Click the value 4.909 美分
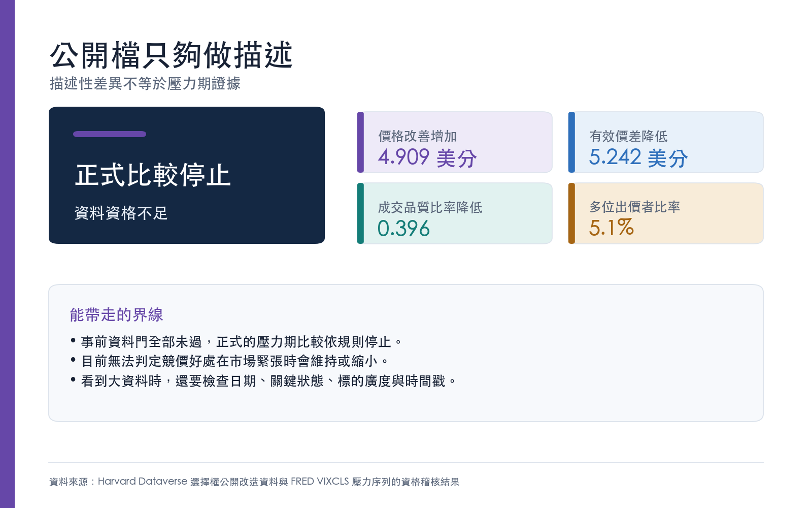Screen dimensions: 812x508 (x=427, y=157)
